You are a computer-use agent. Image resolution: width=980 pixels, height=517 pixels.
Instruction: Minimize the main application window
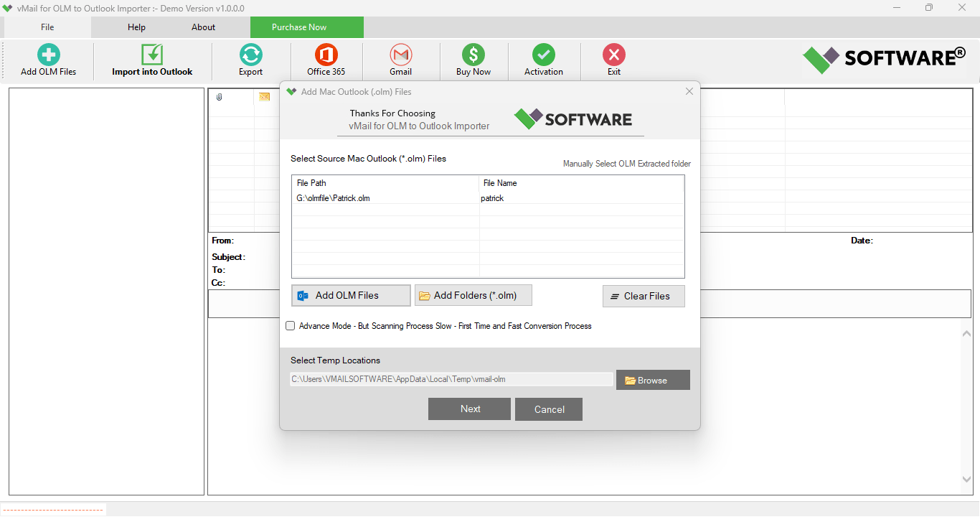[x=897, y=8]
